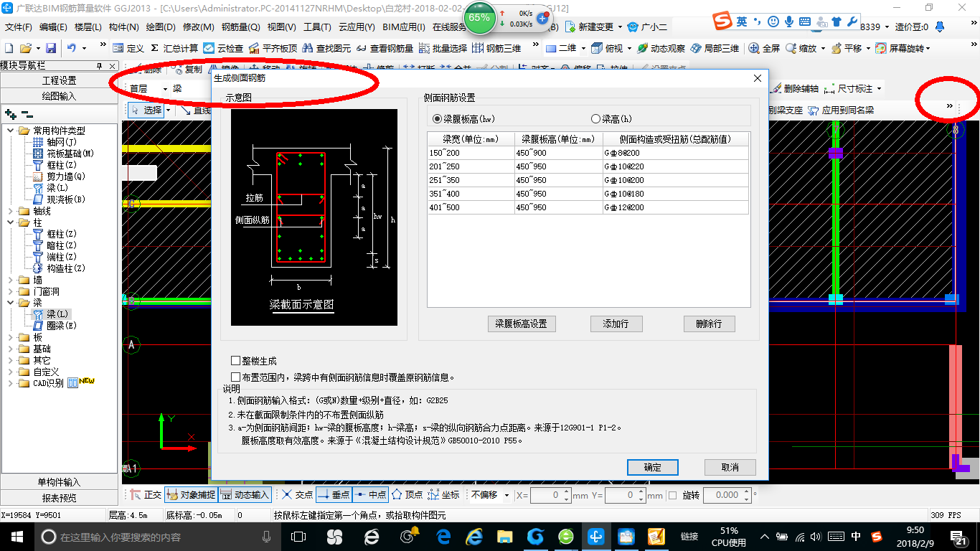Toggle 动态输入 mode
The width and height of the screenshot is (980, 551).
(x=245, y=495)
